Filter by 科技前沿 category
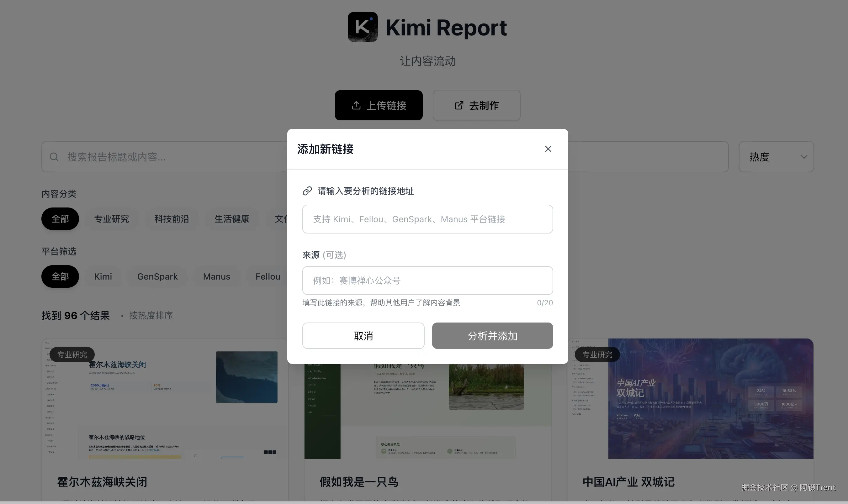848x504 pixels. tap(172, 219)
